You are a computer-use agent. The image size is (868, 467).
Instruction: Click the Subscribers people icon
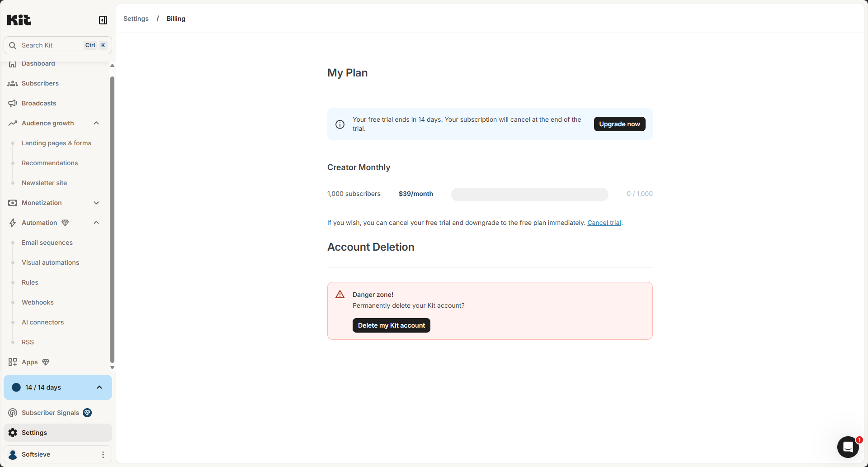[x=13, y=83]
